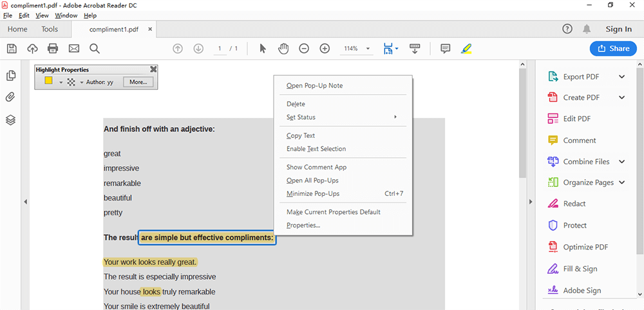Activate the Highlight text tool
This screenshot has width=644, height=310.
click(466, 48)
